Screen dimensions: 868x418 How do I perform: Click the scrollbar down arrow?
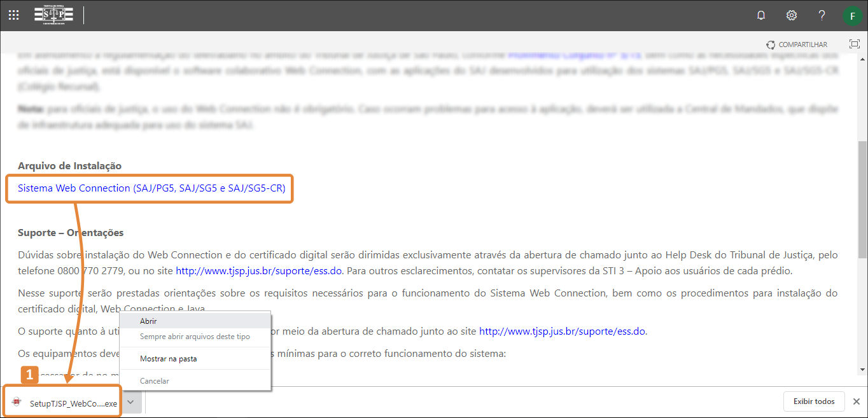tap(863, 370)
